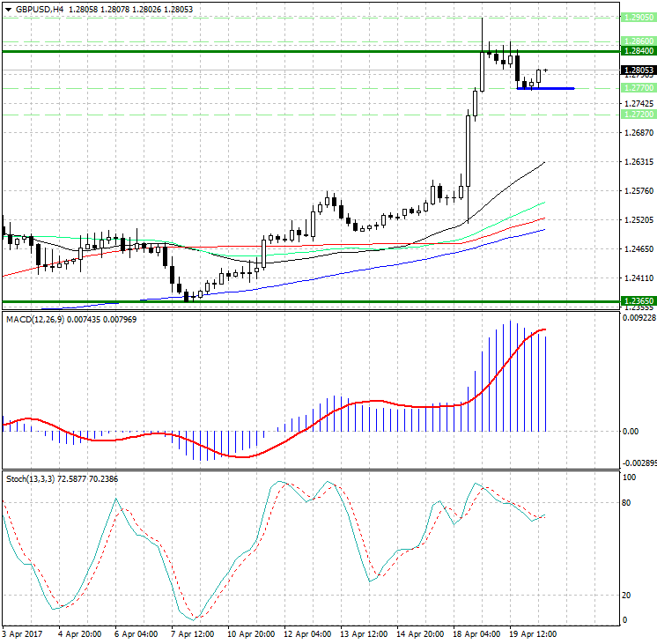Screen dimensions: 657x644
Task: Click the black current price label 1.28053
Action: 637,70
